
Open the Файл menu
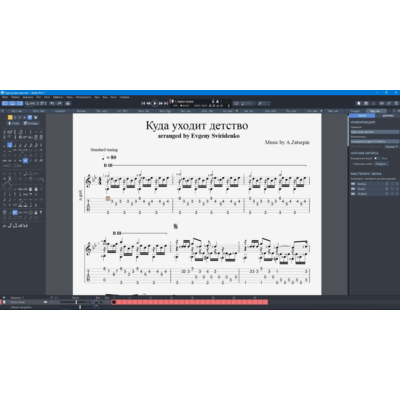(5, 97)
